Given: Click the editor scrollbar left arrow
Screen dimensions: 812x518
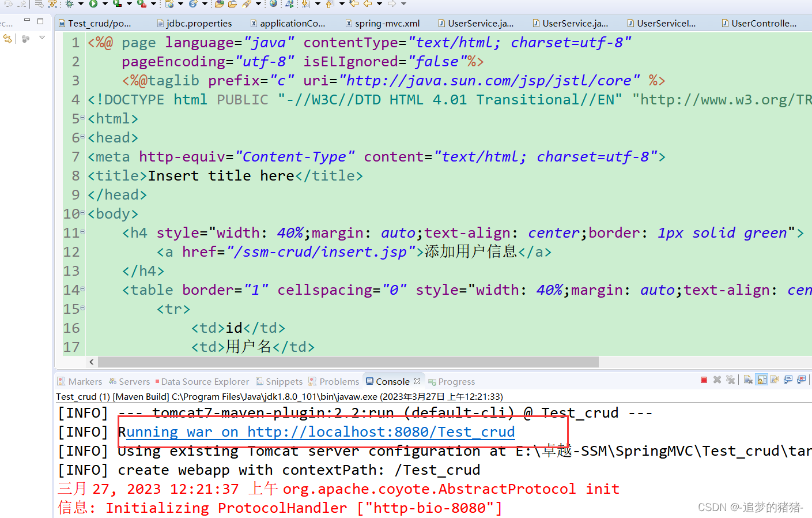Looking at the screenshot, I should click(91, 362).
